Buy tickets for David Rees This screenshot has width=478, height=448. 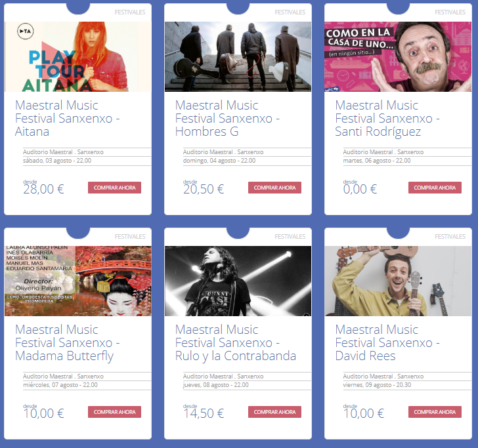pyautogui.click(x=435, y=412)
